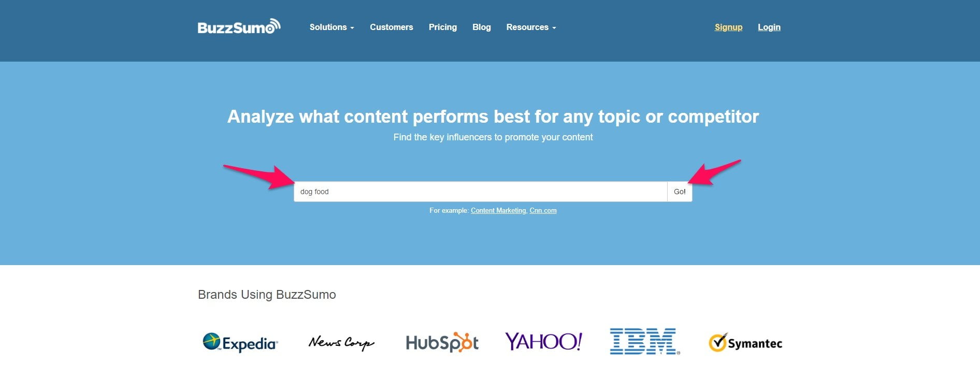
Task: Click the Yahoo! brand logo
Action: click(x=543, y=341)
